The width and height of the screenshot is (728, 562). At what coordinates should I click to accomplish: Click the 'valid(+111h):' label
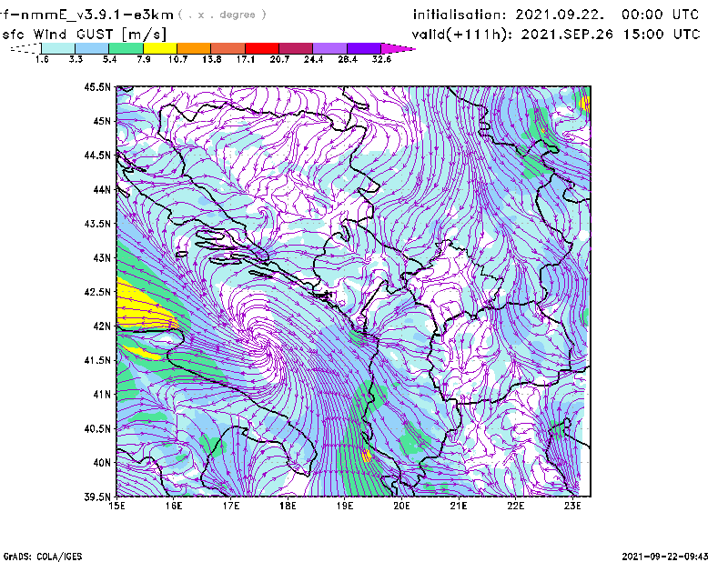click(x=462, y=35)
